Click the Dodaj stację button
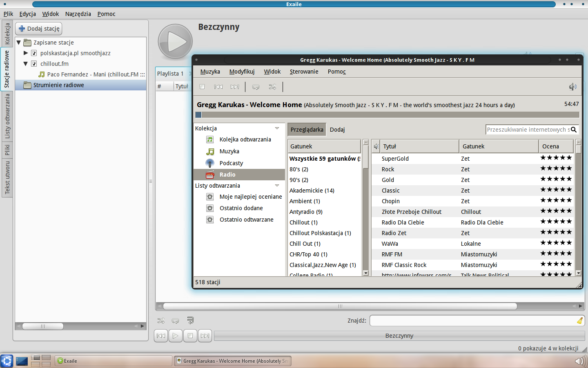The width and height of the screenshot is (588, 368). coord(39,29)
